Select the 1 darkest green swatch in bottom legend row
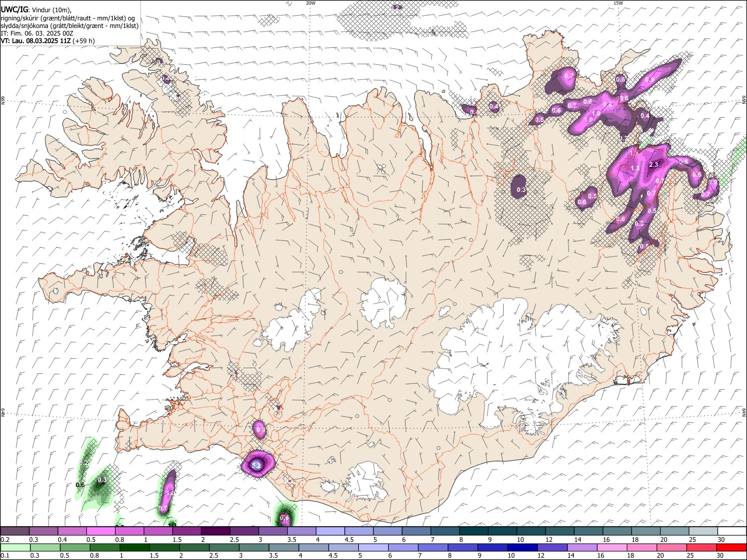 [x=134, y=548]
